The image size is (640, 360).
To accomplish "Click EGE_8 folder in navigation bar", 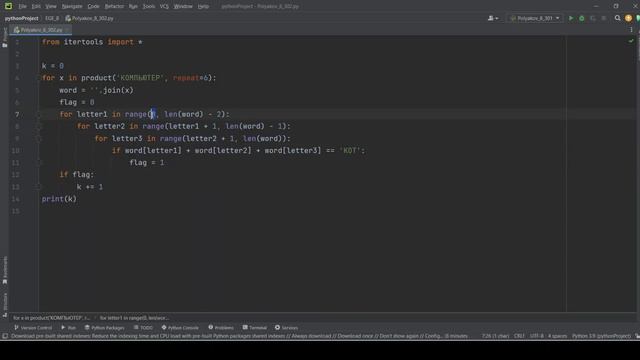I will pos(52,18).
